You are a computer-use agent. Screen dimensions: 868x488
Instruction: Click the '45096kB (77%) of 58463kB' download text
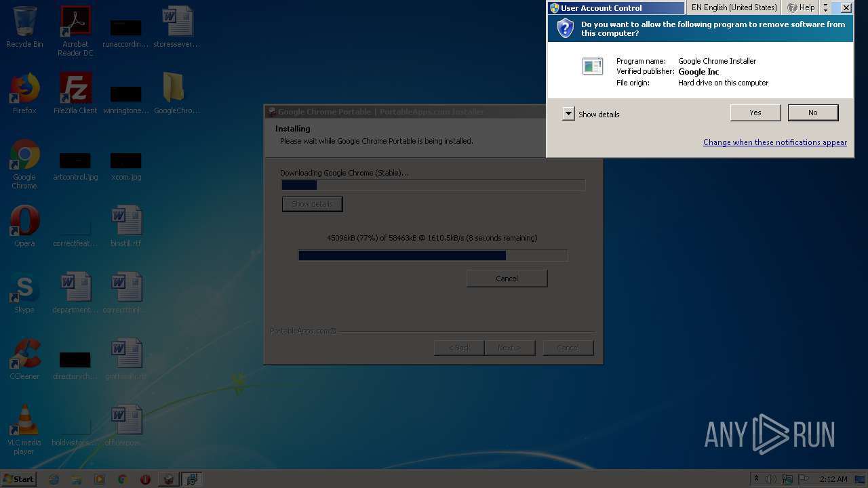point(432,238)
